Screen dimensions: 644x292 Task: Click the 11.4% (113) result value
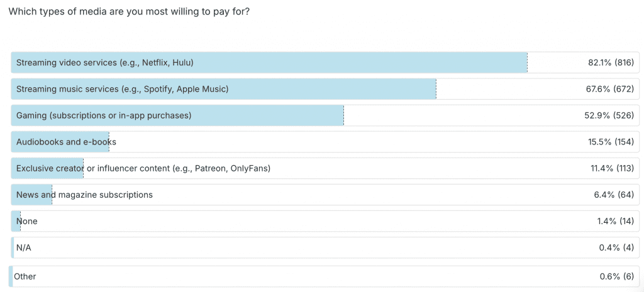[610, 168]
